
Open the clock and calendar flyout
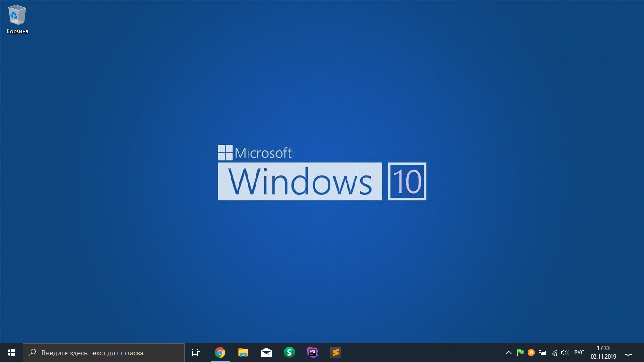pos(603,353)
